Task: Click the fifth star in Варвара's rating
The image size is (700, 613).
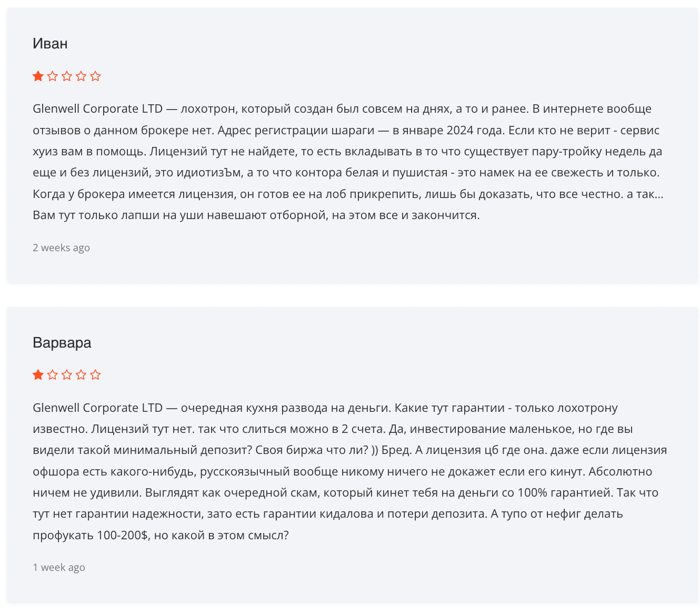Action: click(x=95, y=375)
